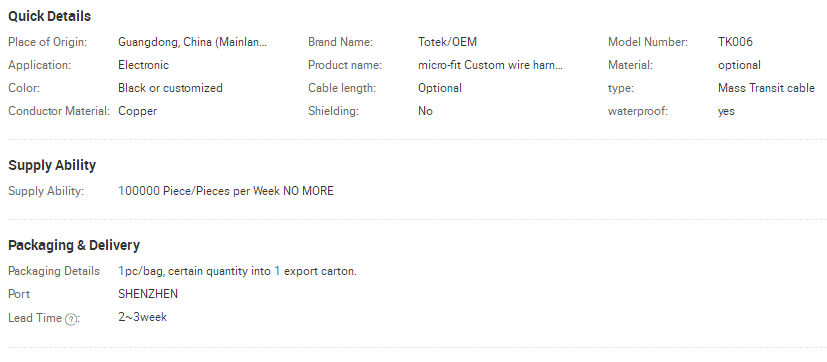Select the Packaging & Delivery heading

click(x=74, y=245)
